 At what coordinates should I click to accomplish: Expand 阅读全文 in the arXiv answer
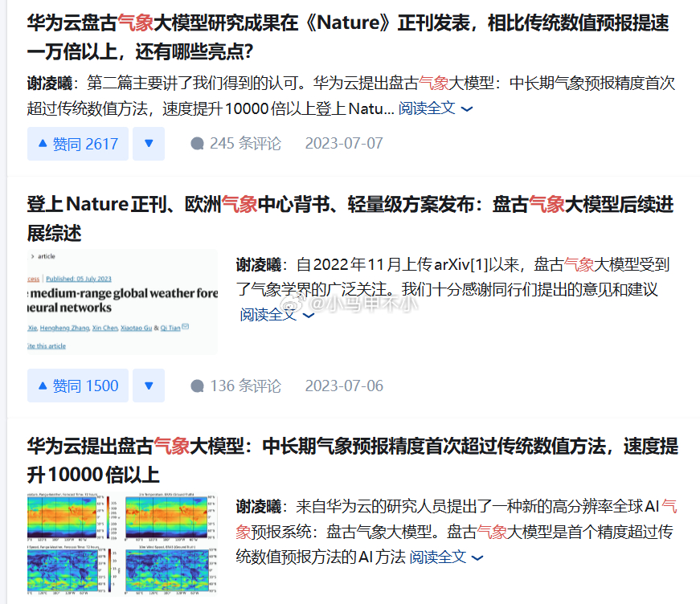[x=276, y=315]
